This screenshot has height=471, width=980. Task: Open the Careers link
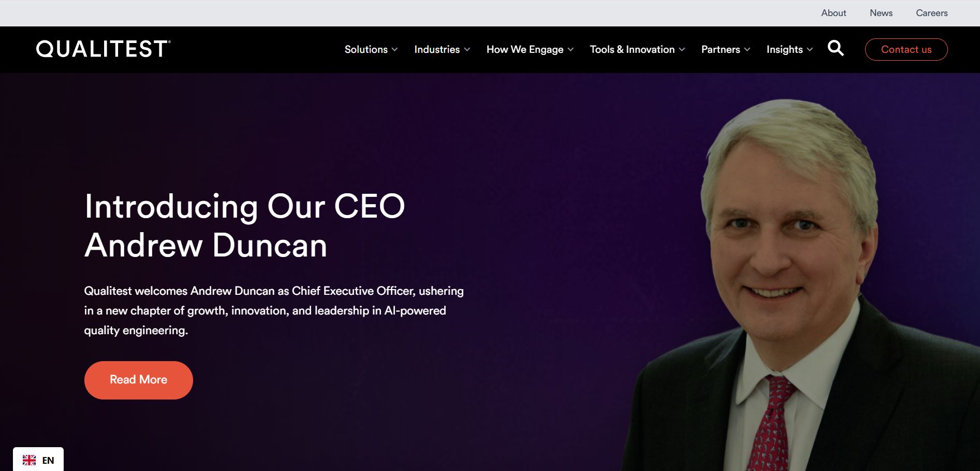tap(931, 13)
